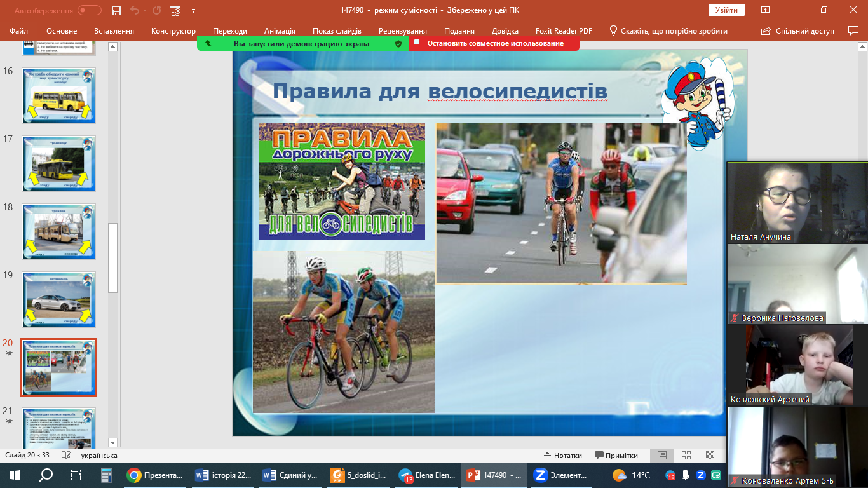Switch to Word Єдиний у... taskbar window

click(290, 475)
